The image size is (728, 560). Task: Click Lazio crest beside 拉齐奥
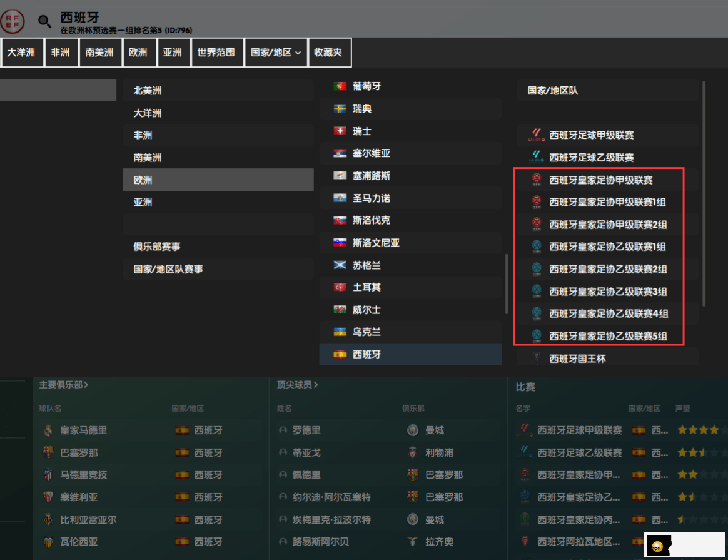(412, 542)
